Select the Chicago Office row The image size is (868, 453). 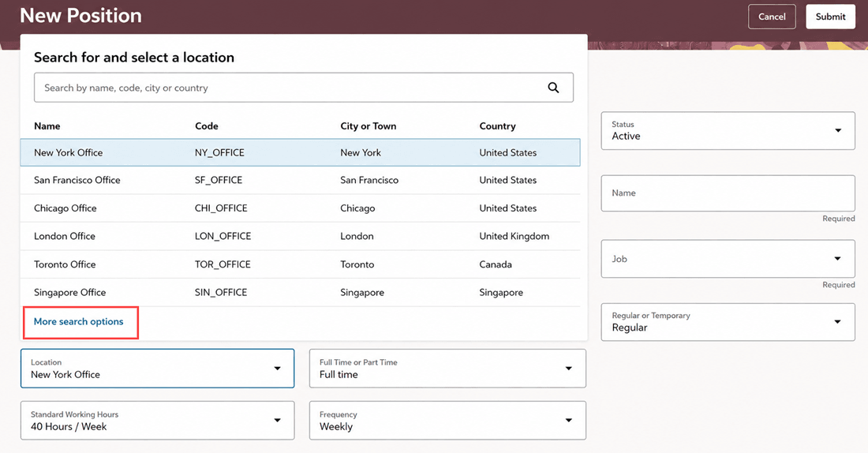[x=300, y=208]
